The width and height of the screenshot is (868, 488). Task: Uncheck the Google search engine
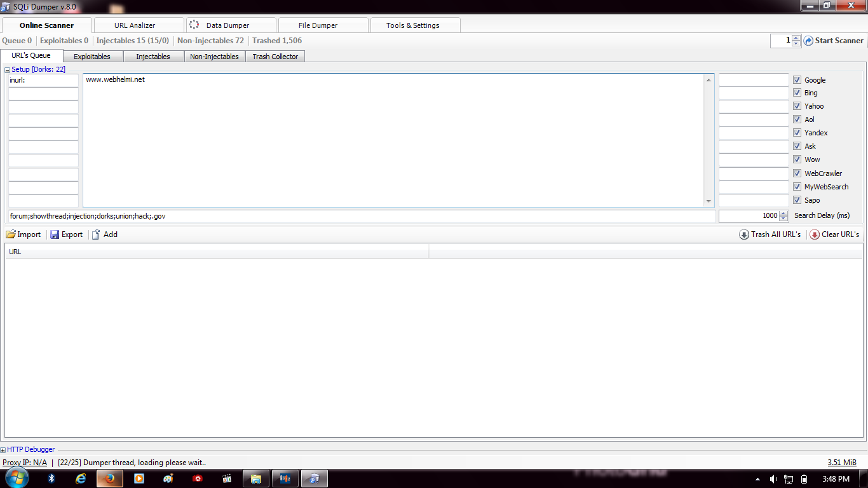tap(797, 80)
